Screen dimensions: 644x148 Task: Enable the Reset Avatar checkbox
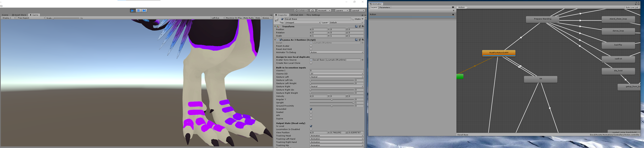coord(311,46)
